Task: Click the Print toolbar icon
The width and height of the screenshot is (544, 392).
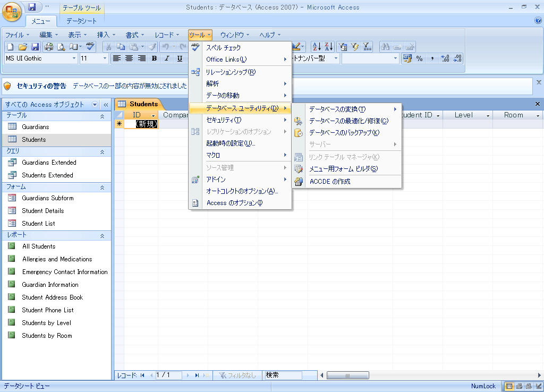Action: click(49, 47)
